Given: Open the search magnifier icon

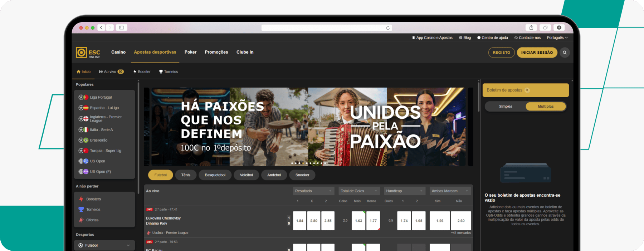Looking at the screenshot, I should coord(565,53).
